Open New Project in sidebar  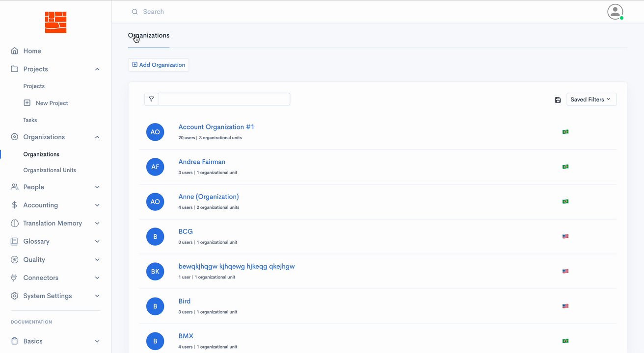point(52,103)
